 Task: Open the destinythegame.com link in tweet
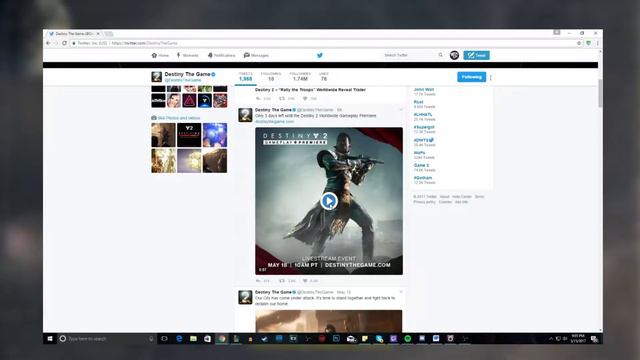point(274,122)
